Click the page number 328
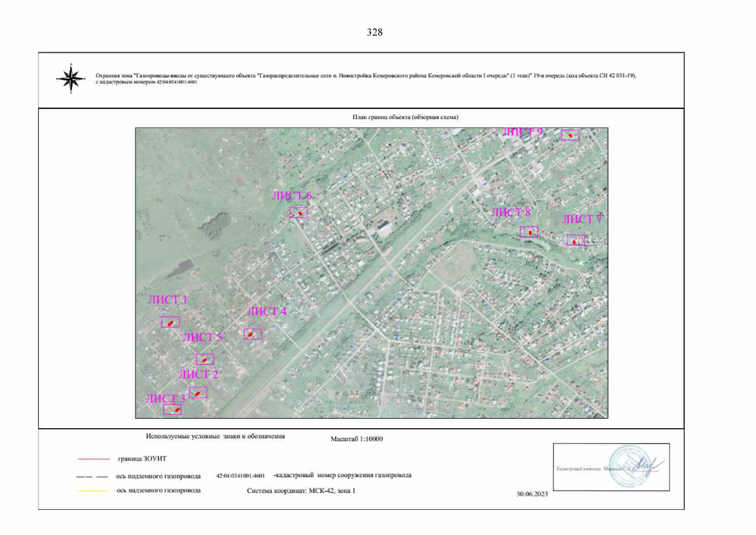 pos(374,32)
